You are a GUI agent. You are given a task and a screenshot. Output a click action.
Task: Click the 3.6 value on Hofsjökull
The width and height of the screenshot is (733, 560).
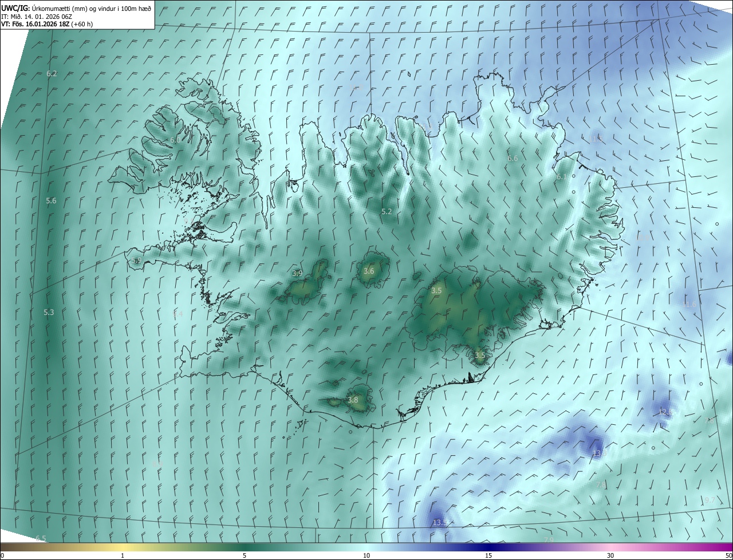369,271
